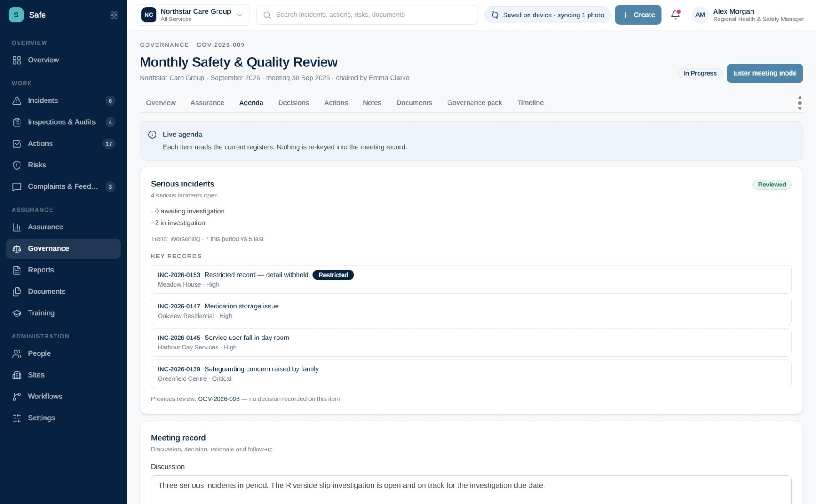Open the tab overflow stepper arrows

tap(800, 103)
